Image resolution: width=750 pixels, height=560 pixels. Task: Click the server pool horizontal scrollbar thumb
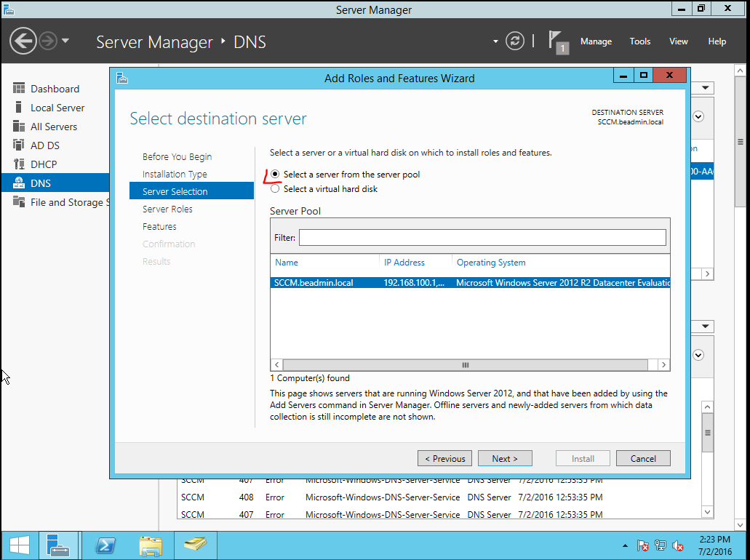point(466,365)
